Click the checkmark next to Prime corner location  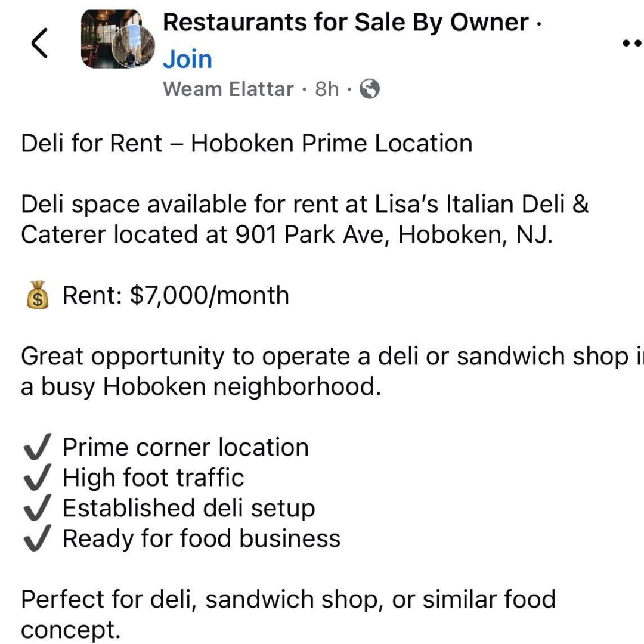point(37,446)
